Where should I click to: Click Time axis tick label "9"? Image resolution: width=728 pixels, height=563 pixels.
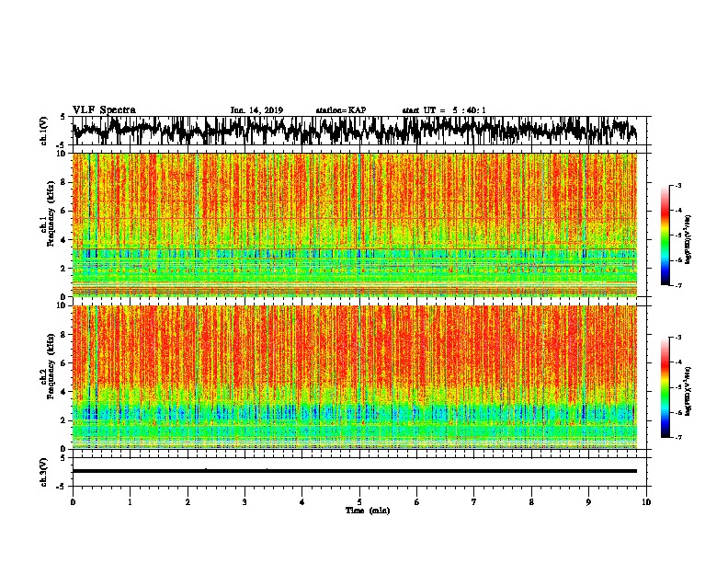(x=588, y=502)
